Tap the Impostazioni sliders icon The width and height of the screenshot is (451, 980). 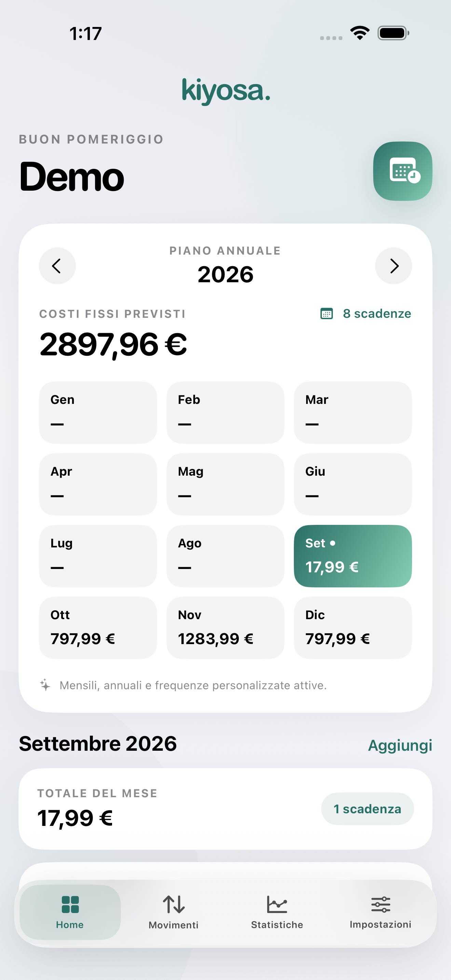tap(381, 904)
